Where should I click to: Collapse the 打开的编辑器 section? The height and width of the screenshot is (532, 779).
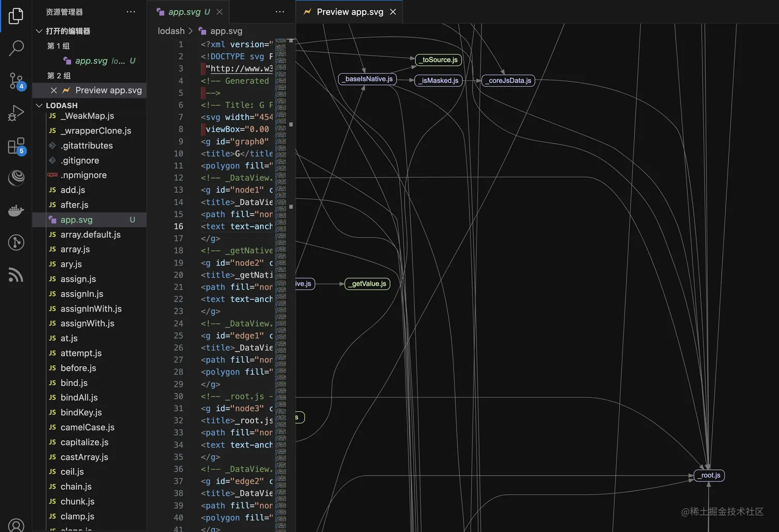click(x=39, y=31)
